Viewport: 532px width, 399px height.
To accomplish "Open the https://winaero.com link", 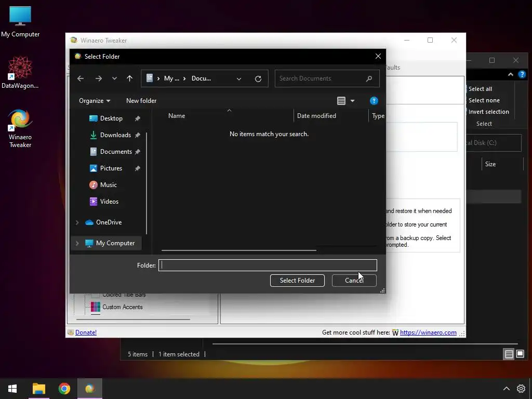I will coord(428,332).
